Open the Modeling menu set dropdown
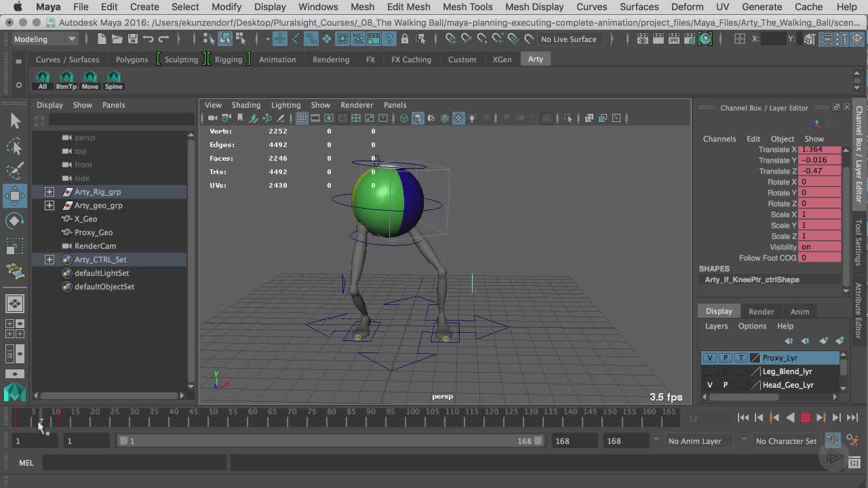 tap(45, 39)
